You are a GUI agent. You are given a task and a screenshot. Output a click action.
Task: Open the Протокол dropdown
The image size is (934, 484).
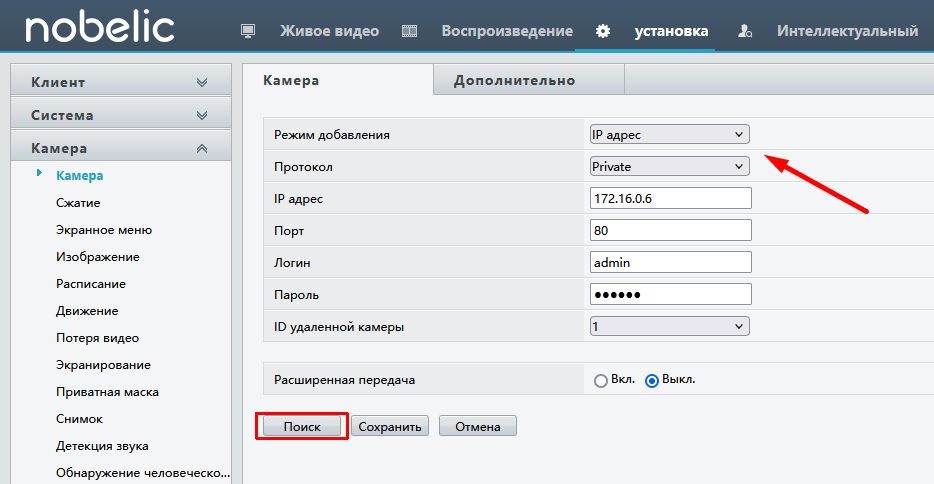click(670, 167)
